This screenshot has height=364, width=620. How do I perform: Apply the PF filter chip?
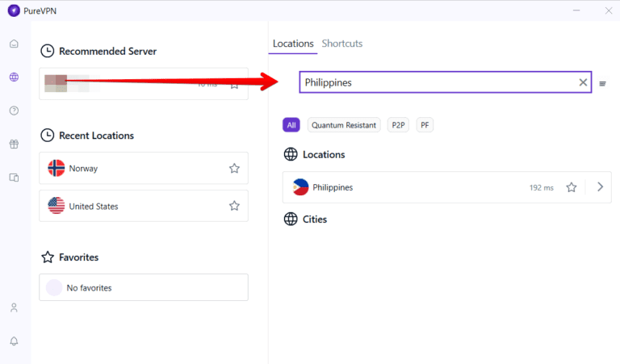click(425, 125)
